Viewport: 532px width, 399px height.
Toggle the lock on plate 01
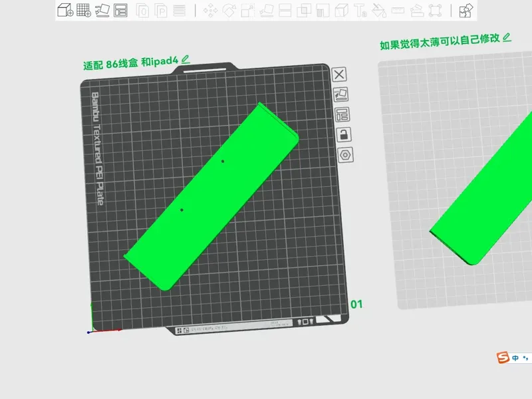point(344,135)
